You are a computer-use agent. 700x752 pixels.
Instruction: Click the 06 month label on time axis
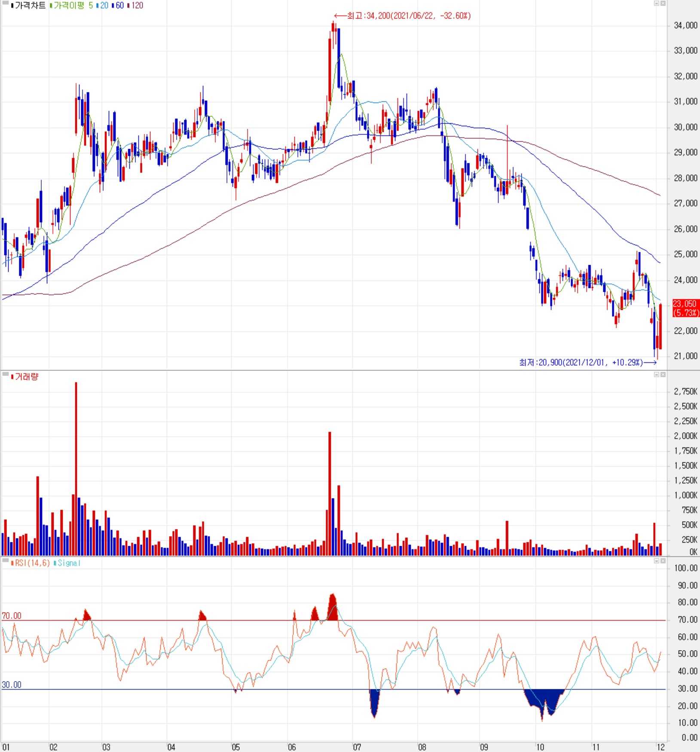292,747
